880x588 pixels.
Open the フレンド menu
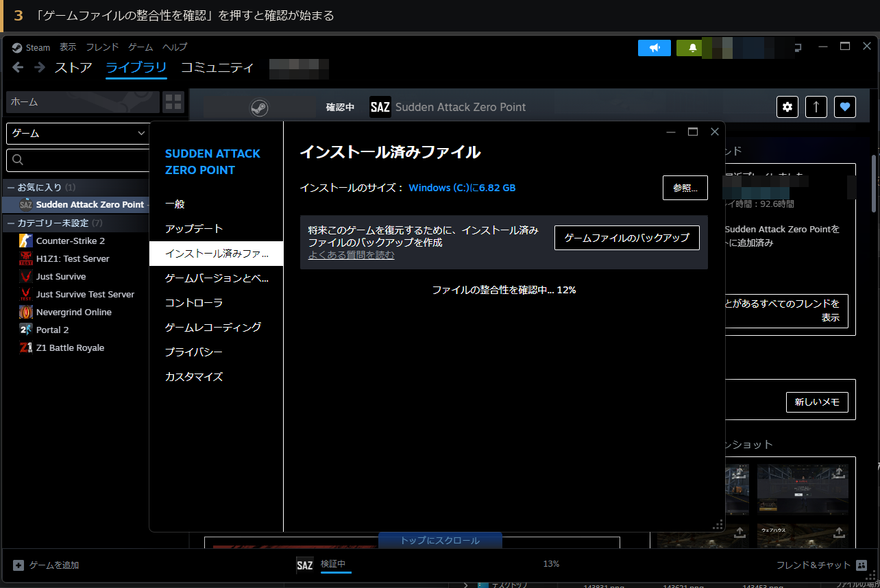(x=102, y=47)
